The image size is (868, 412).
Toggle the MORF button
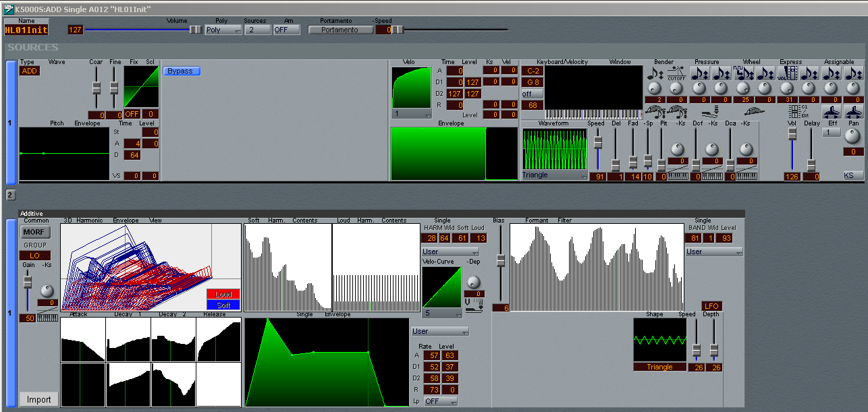coord(34,232)
